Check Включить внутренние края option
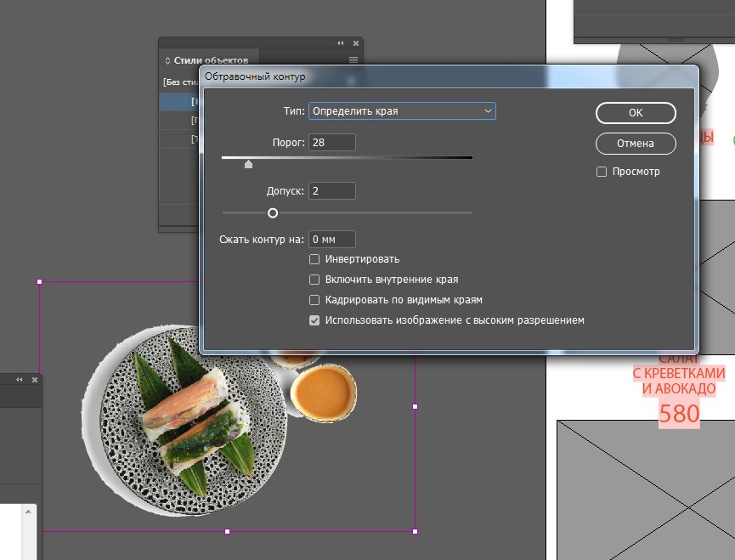Screen dimensions: 735x560 click(x=314, y=280)
